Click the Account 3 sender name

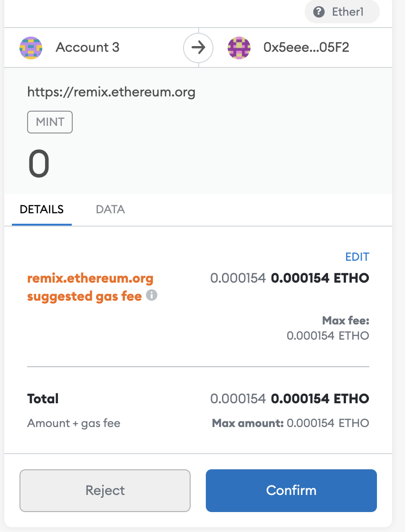pos(87,47)
